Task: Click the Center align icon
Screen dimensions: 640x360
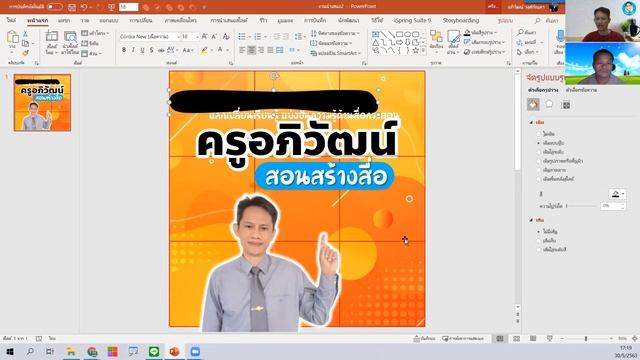Action: point(251,50)
